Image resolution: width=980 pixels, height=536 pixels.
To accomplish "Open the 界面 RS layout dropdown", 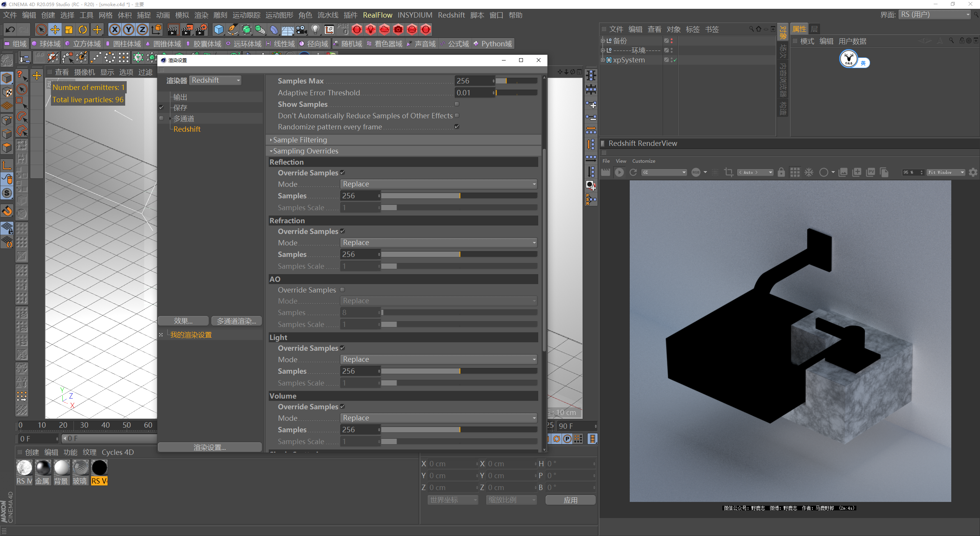I will (x=935, y=15).
